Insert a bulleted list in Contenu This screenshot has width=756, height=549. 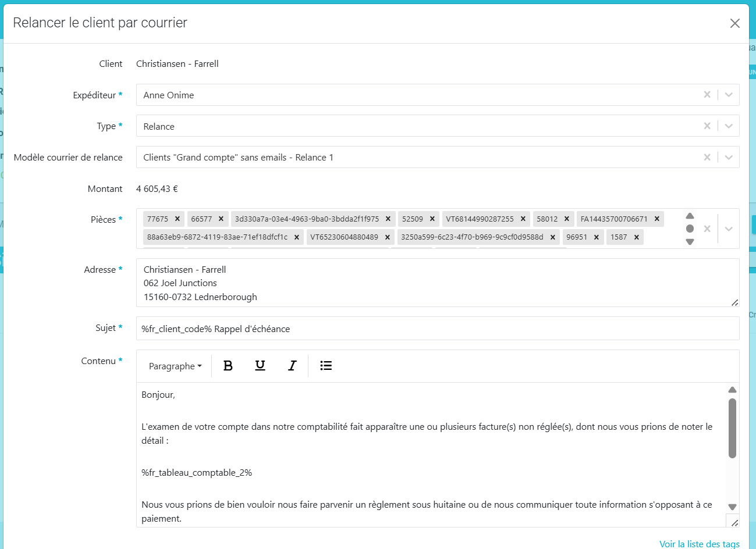[326, 366]
